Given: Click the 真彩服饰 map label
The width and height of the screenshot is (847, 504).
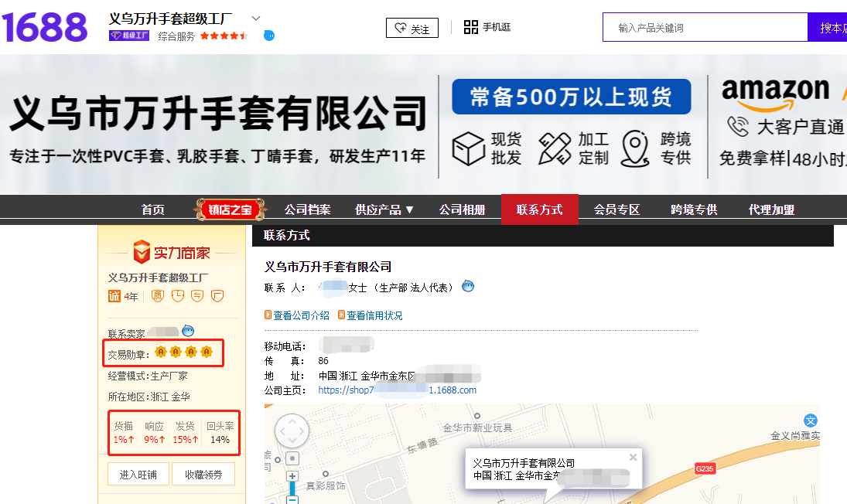Looking at the screenshot, I should [325, 485].
